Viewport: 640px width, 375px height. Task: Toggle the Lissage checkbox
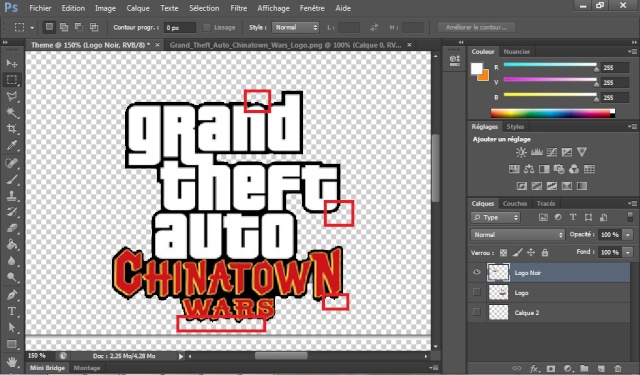[x=207, y=27]
